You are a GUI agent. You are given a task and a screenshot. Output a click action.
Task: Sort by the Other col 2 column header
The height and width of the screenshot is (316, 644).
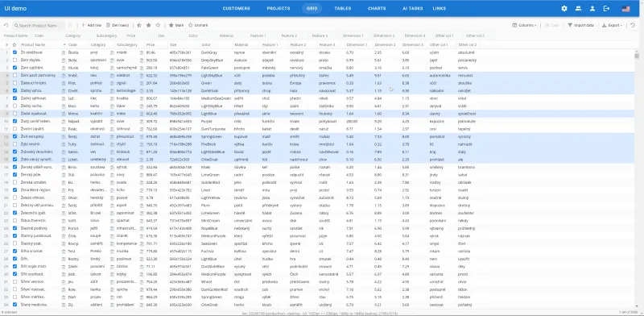pos(468,44)
